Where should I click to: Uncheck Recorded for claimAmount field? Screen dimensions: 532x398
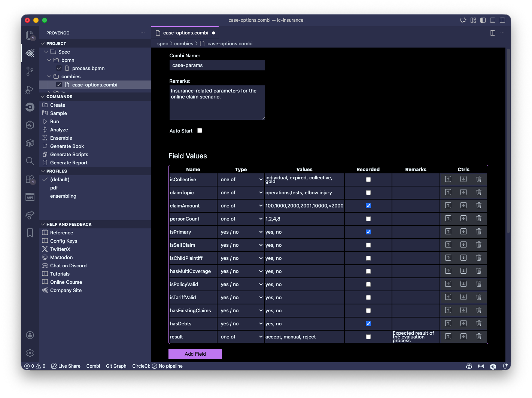click(368, 206)
